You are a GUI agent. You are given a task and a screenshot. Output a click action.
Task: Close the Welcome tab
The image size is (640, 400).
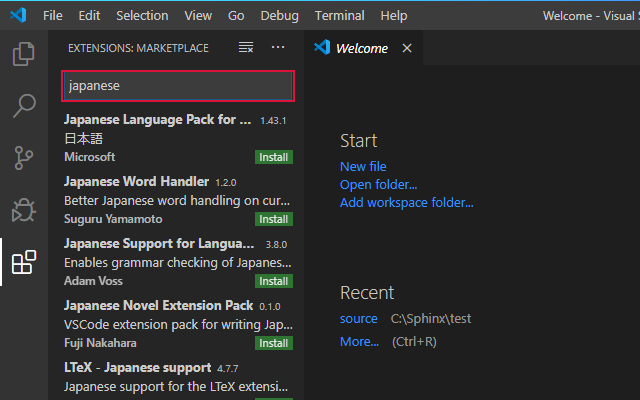[x=407, y=48]
